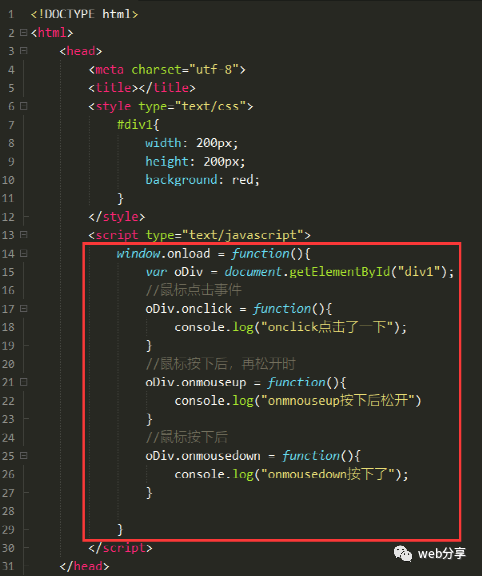Click the comment //鼠标点击事件

194,290
